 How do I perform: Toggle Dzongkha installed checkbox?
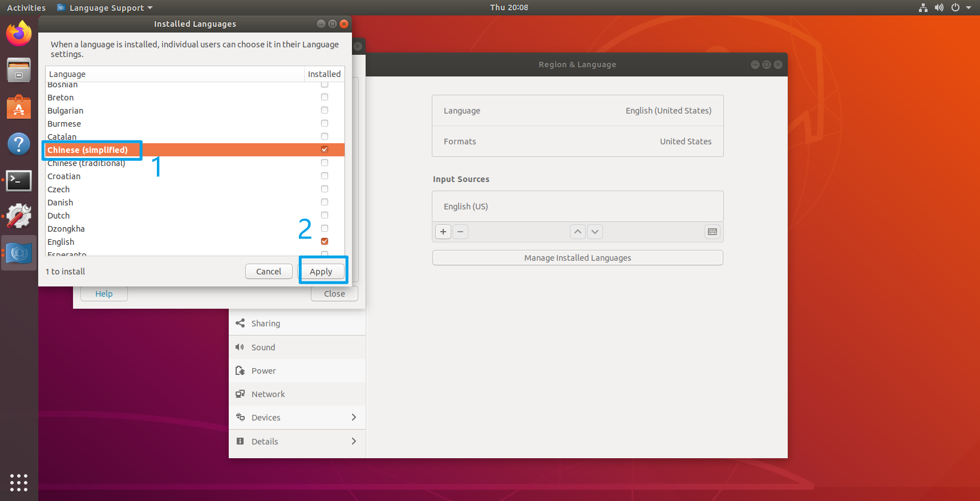click(325, 228)
